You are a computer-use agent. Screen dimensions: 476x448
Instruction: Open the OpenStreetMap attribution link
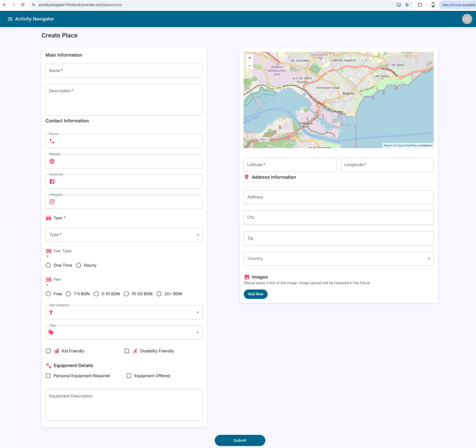pos(407,145)
